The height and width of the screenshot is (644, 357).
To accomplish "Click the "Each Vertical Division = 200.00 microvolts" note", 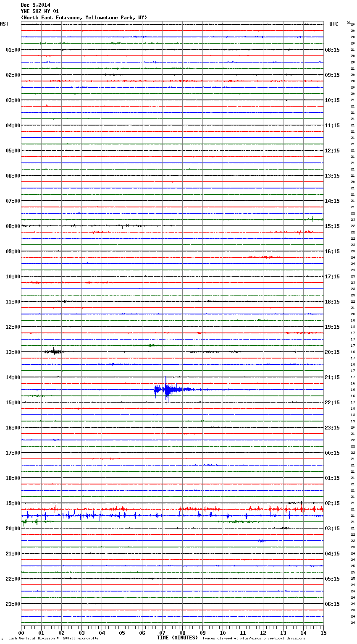I will point(53,639).
